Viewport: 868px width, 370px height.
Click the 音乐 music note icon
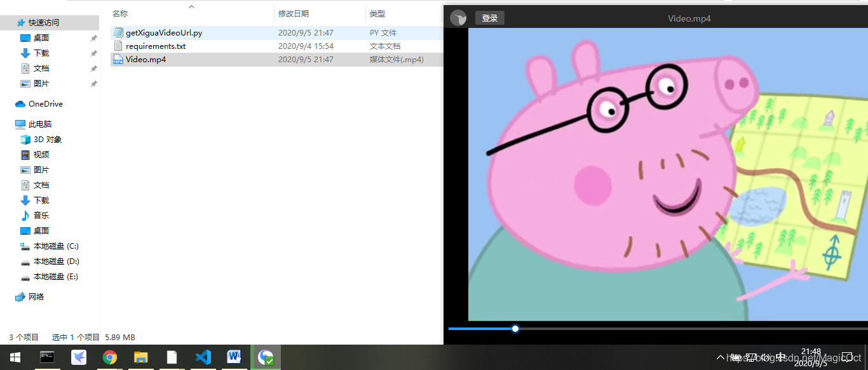tap(25, 216)
